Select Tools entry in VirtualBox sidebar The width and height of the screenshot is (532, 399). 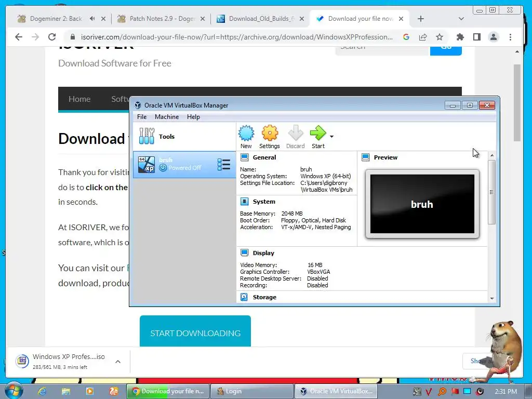pyautogui.click(x=184, y=137)
